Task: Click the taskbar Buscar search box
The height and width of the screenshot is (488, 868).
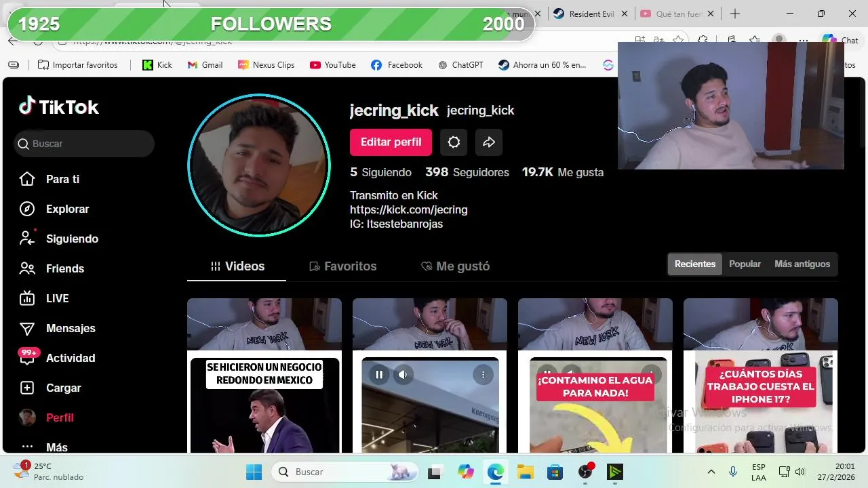Action: click(346, 472)
